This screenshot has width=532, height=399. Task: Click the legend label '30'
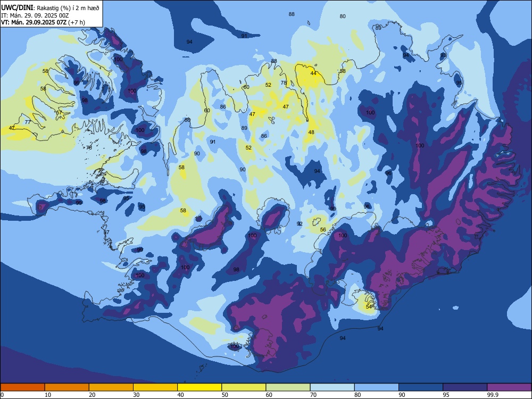(136, 395)
